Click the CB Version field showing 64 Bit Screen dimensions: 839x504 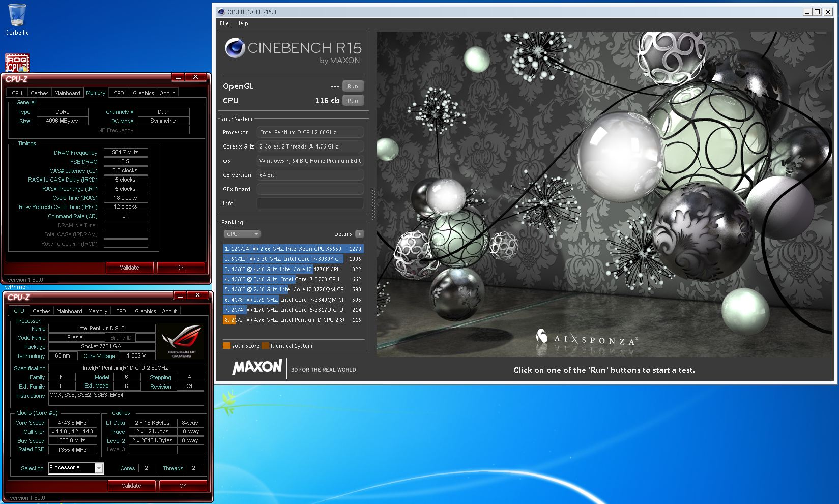[x=310, y=175]
